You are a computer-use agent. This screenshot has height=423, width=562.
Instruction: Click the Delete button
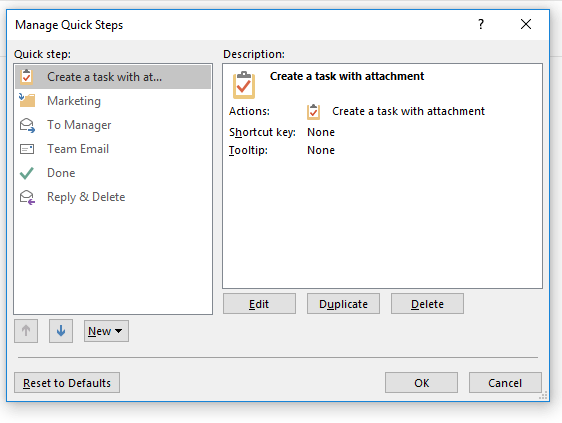[x=427, y=304]
